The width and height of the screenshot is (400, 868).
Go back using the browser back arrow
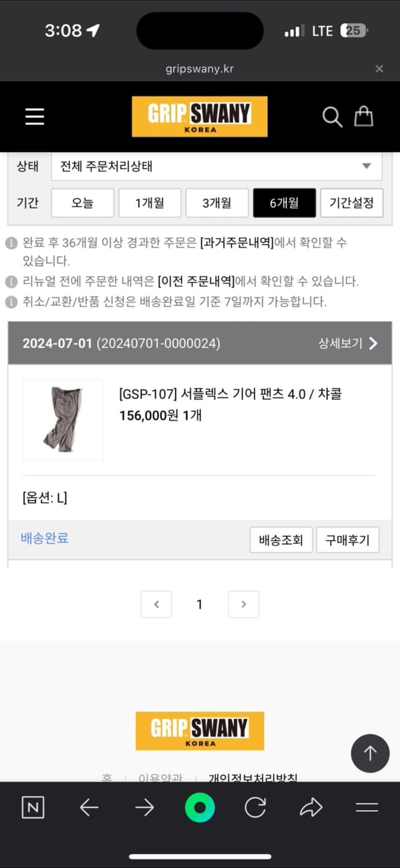[88, 808]
